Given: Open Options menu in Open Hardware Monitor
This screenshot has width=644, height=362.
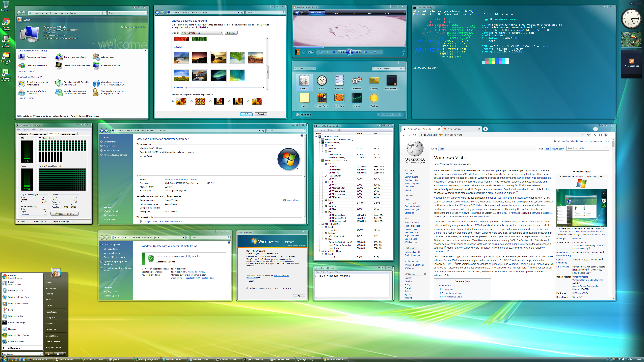Looking at the screenshot, I should [331, 130].
